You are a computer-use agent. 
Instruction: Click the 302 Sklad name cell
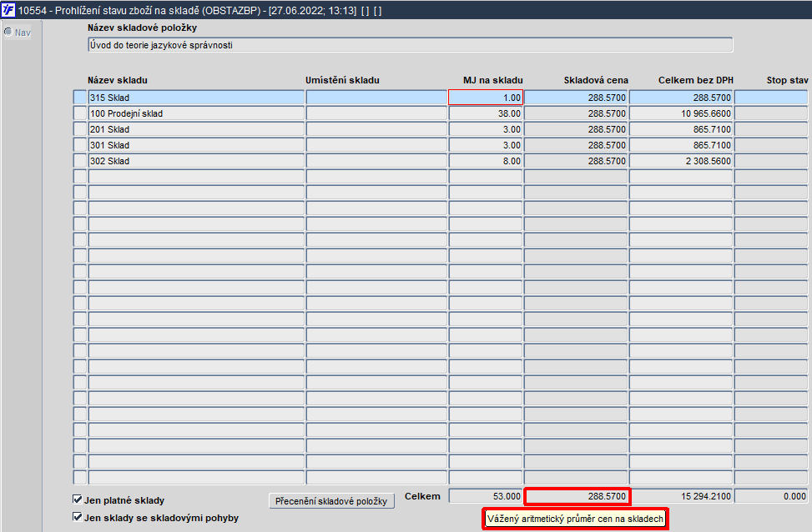tap(196, 161)
